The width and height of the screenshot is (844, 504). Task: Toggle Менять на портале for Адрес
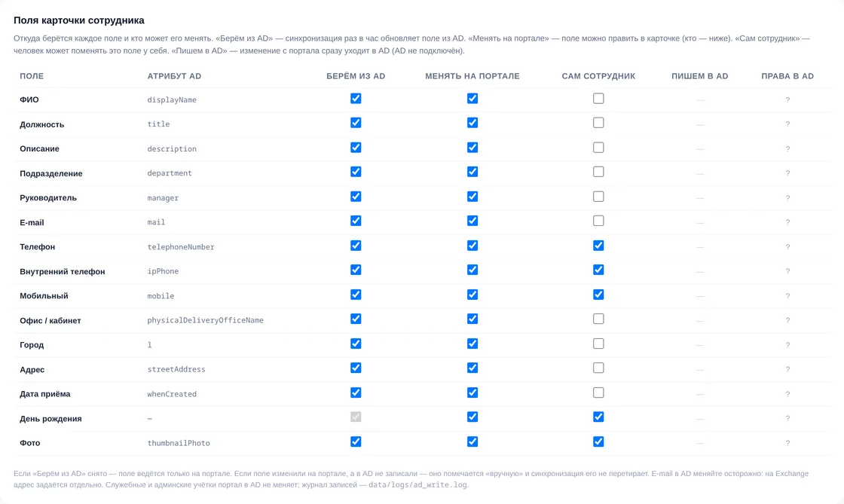pyautogui.click(x=472, y=368)
